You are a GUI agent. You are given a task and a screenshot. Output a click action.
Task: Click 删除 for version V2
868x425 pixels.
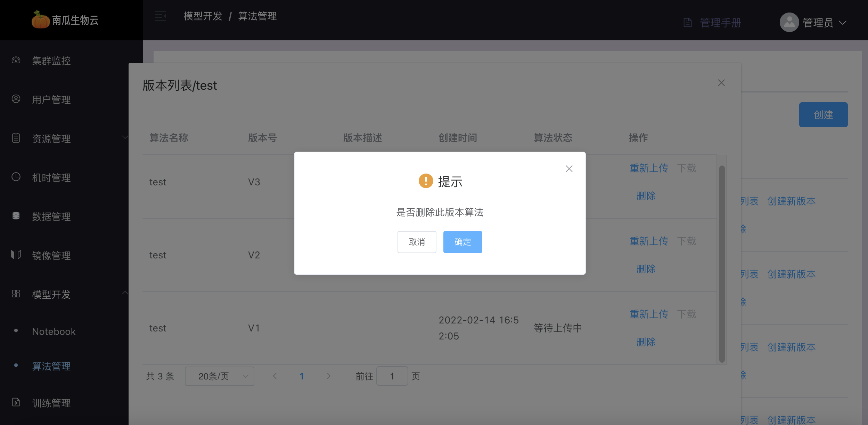[646, 269]
